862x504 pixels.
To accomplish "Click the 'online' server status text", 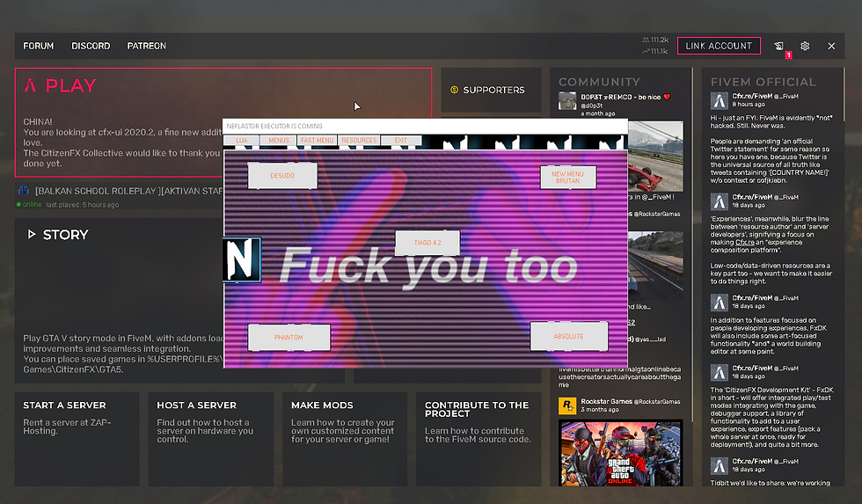I will [32, 204].
